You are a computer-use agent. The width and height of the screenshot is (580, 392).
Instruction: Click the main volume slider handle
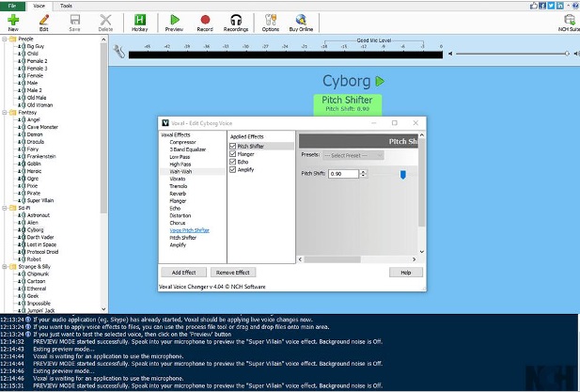567,54
